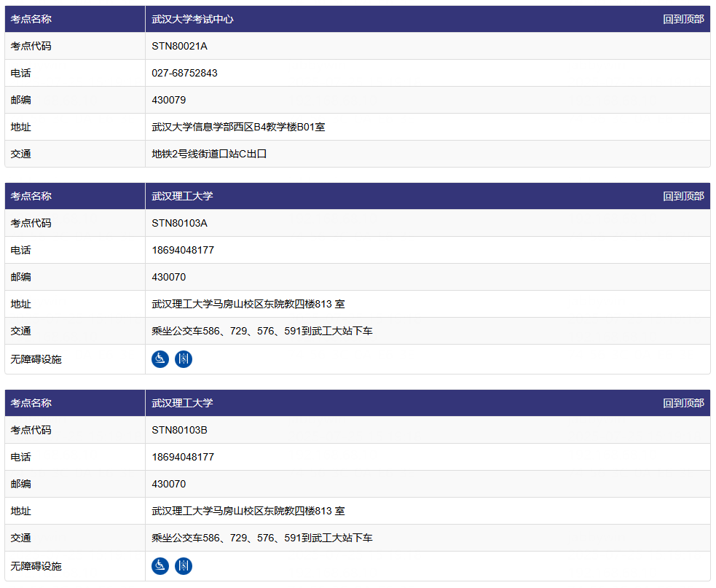Select transit text 地铁2号线街道口站C出口
Screen dimensions: 716x588
[209, 154]
